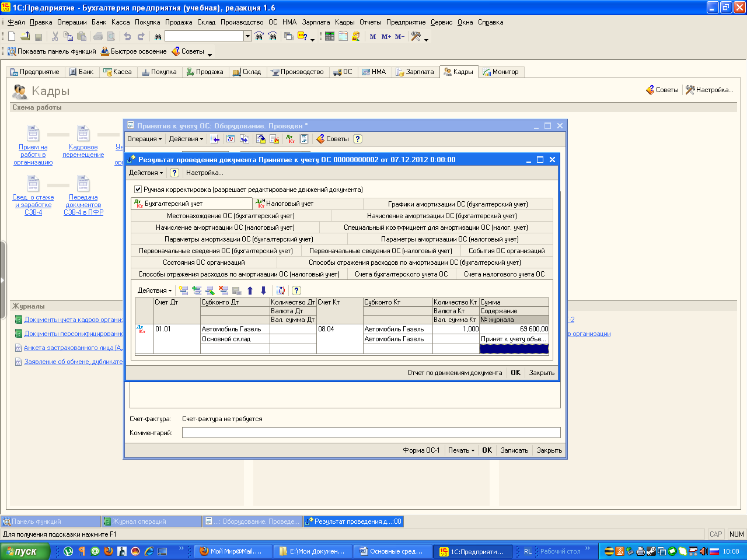The width and height of the screenshot is (747, 560).
Task: Click the Undo arrow icon
Action: 127,36
